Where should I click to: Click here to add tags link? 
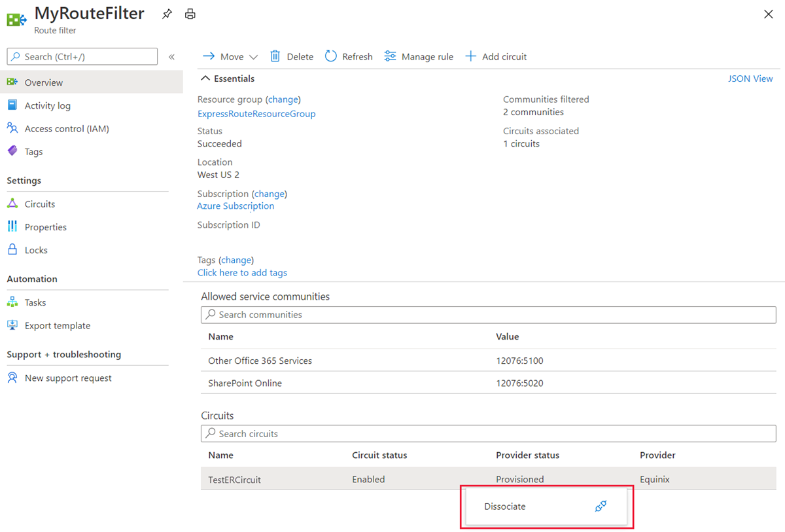242,273
